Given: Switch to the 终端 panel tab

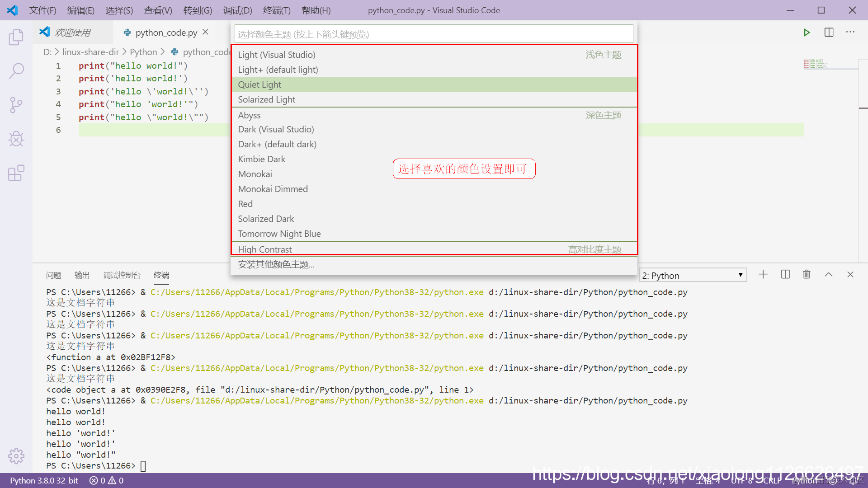Looking at the screenshot, I should click(x=161, y=275).
